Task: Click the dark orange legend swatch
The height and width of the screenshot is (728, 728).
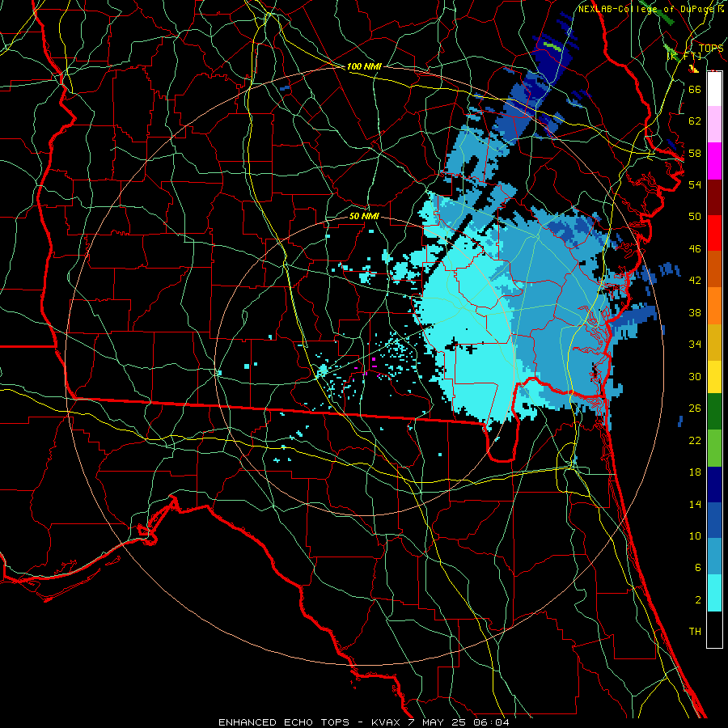Action: point(714,269)
